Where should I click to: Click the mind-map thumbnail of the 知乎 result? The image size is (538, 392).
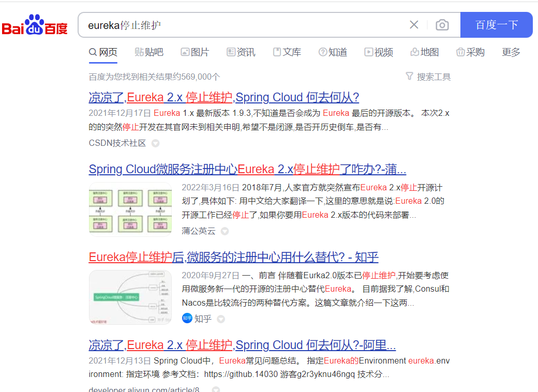click(x=130, y=297)
